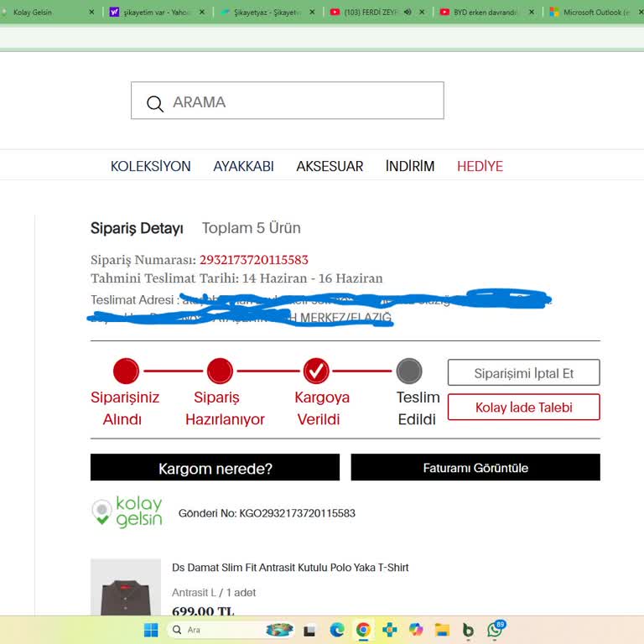
Task: Open File Explorer from the taskbar
Action: 442,630
